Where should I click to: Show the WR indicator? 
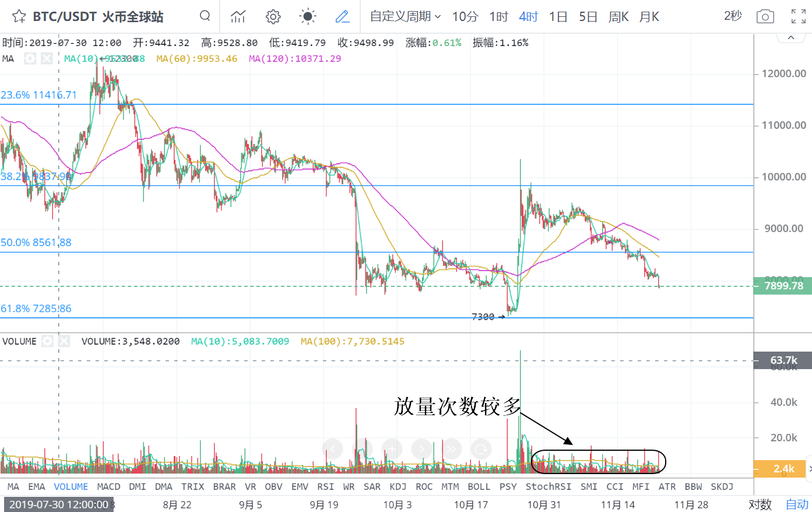tap(349, 486)
